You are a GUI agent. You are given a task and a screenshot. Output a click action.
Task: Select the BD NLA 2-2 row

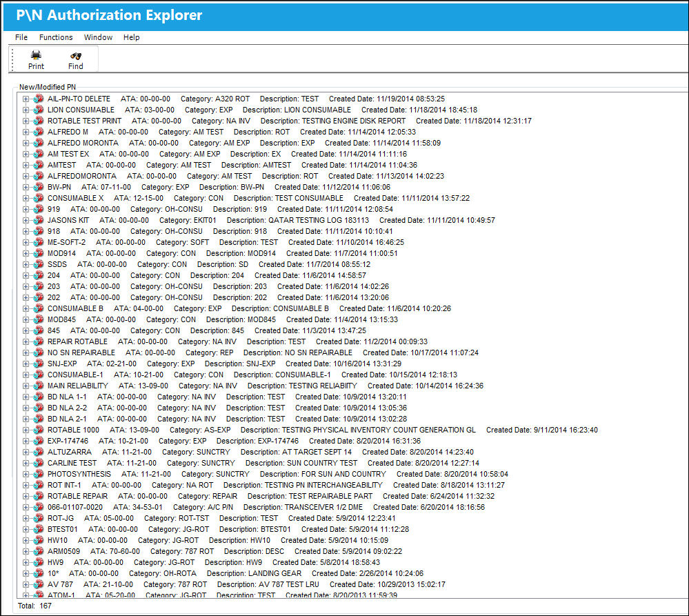point(227,408)
